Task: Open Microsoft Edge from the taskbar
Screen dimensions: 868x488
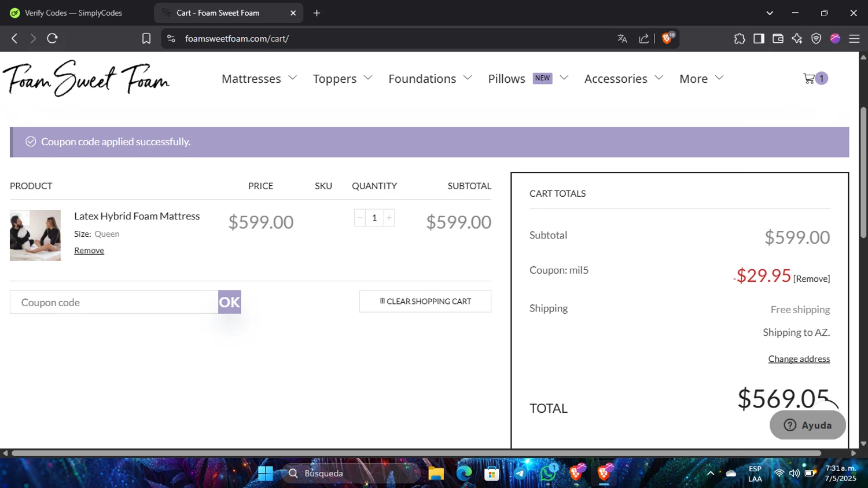Action: click(x=464, y=474)
